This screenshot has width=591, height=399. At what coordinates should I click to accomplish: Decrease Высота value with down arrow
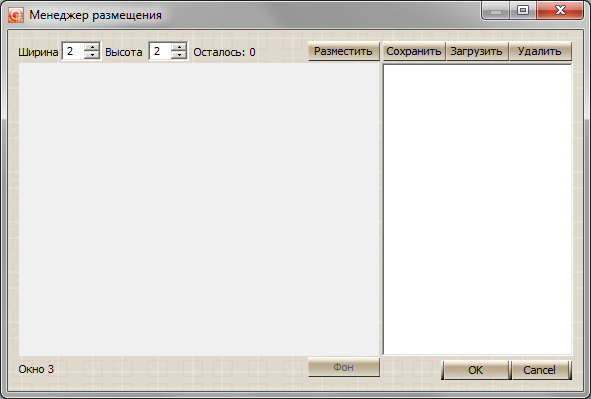(x=179, y=55)
